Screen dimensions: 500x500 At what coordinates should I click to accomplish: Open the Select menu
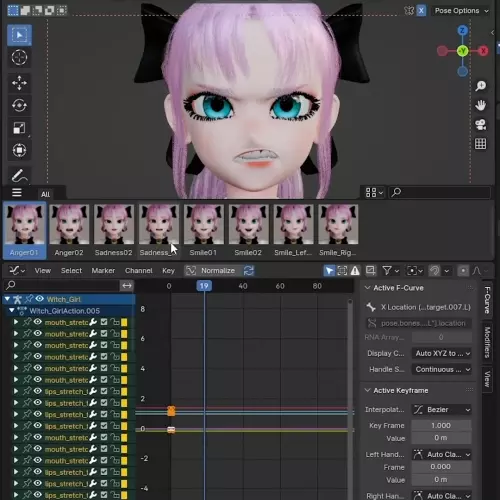click(71, 271)
